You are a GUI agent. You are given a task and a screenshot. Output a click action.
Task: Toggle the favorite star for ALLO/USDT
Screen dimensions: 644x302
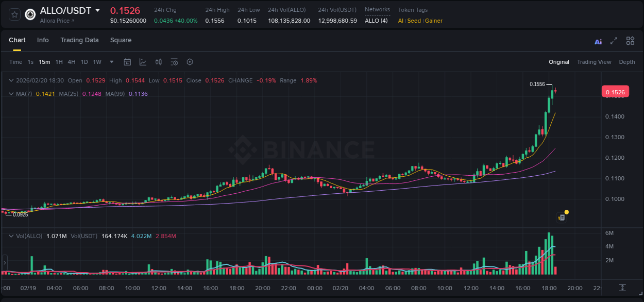pyautogui.click(x=14, y=15)
